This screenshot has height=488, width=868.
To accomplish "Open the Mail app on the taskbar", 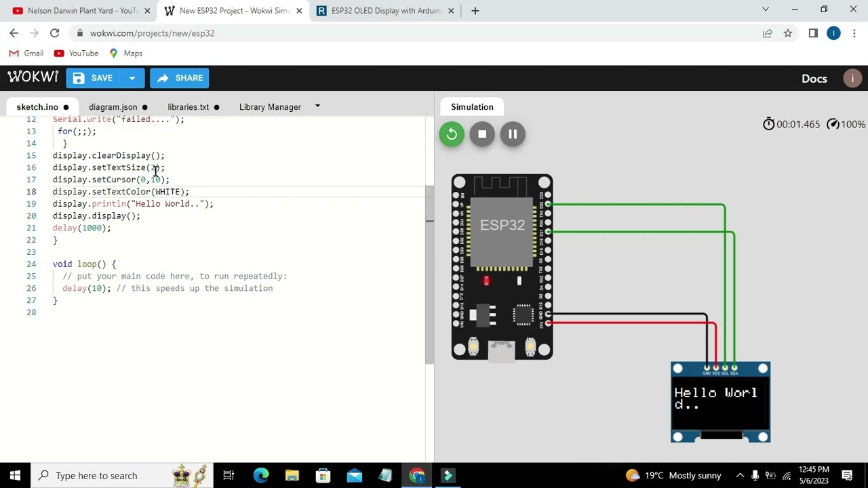I will coord(354,475).
